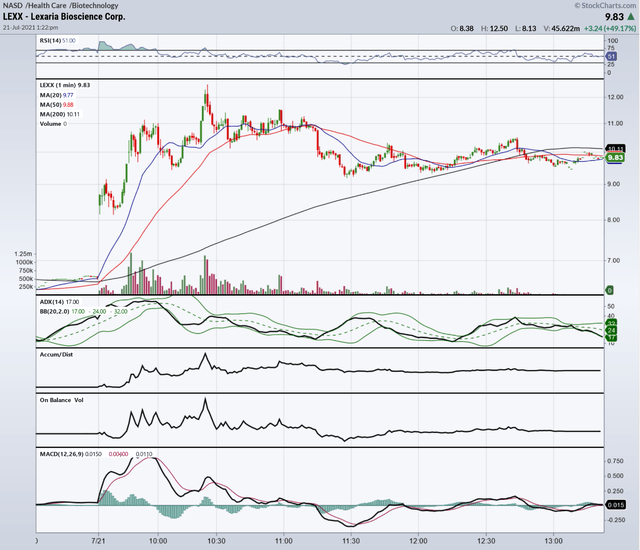
Task: Click the MA(50) 9.88 legend entry
Action: click(x=57, y=104)
